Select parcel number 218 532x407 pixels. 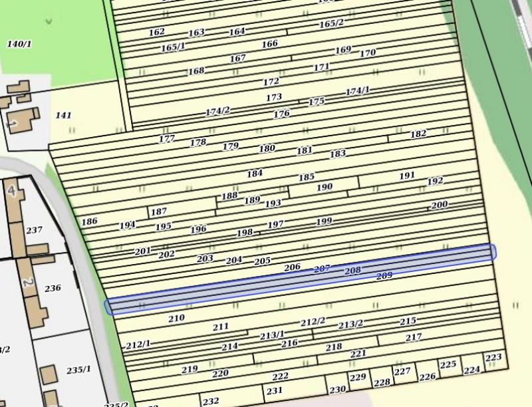334,347
